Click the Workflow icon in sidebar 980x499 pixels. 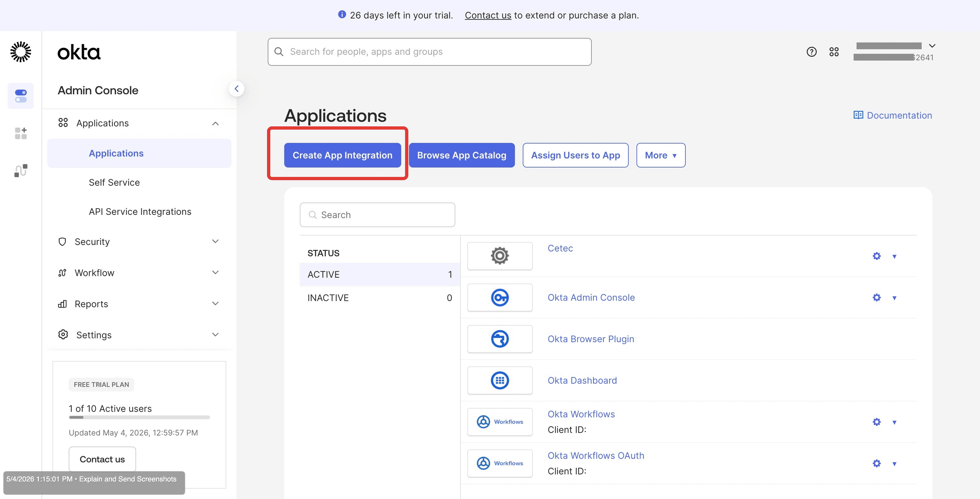tap(63, 273)
